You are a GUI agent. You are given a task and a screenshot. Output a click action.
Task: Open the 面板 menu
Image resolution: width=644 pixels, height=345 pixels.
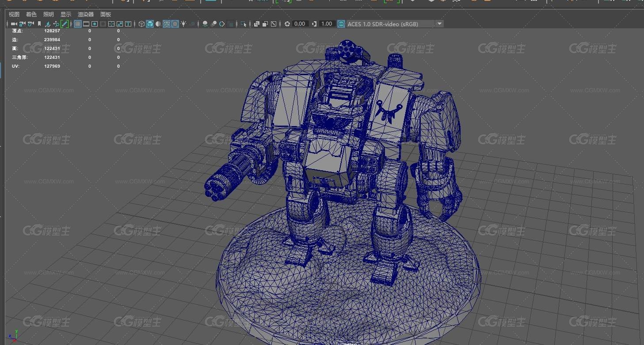tap(106, 15)
